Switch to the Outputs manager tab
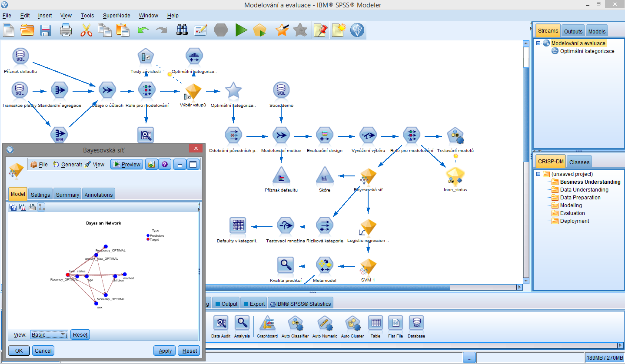This screenshot has height=364, width=625. pos(573,31)
